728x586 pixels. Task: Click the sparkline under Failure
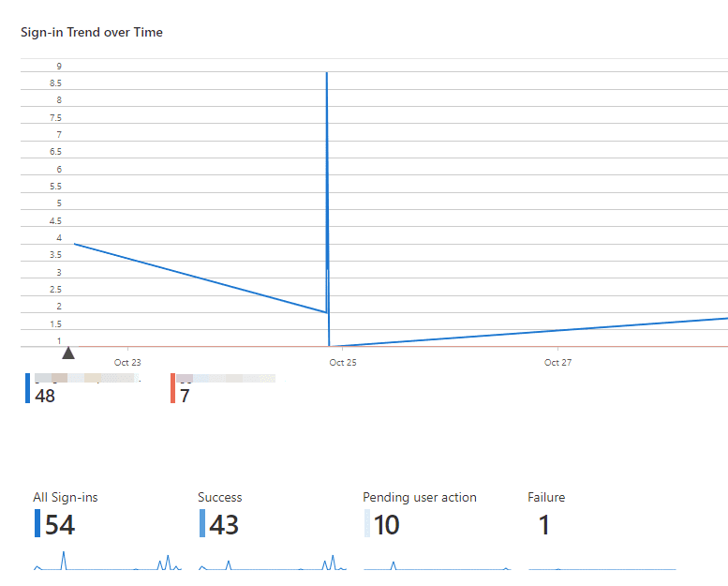(602, 568)
